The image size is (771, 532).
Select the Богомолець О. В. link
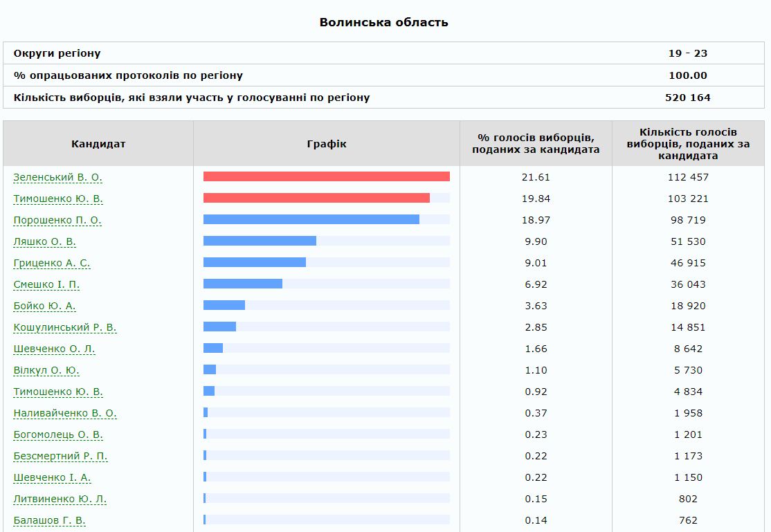(x=58, y=434)
